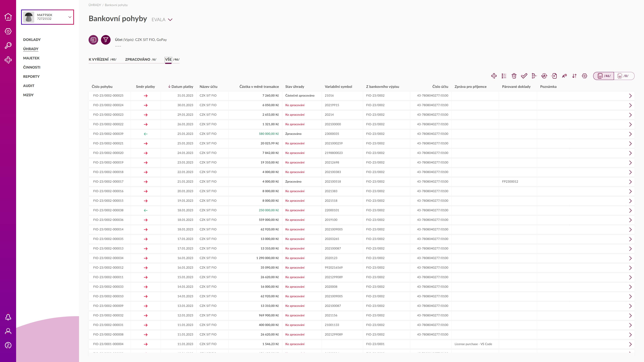The image size is (644, 362).
Task: Click the automatic pairing A-refresh icon
Action: click(x=544, y=76)
